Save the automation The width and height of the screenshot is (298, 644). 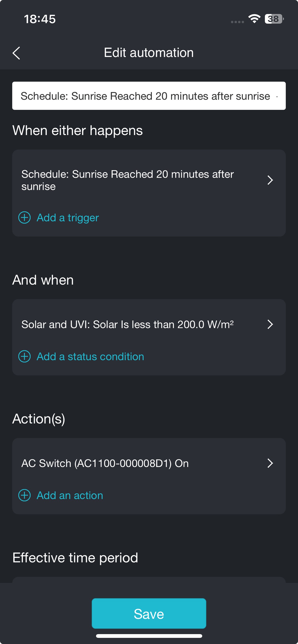149,614
